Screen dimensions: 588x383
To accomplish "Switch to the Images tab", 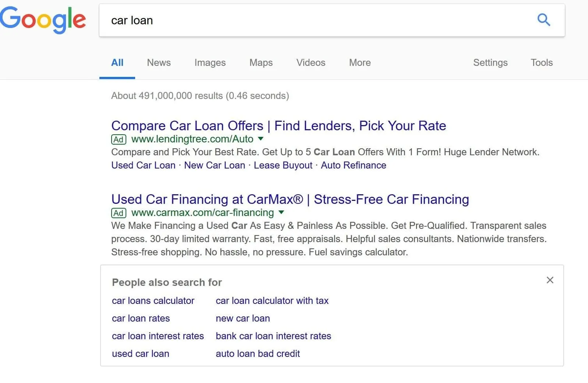I will coord(210,63).
